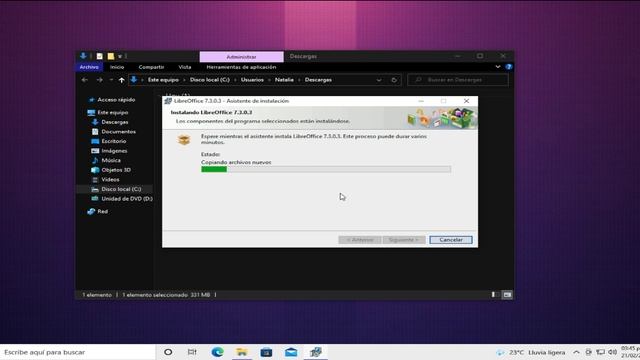The width and height of the screenshot is (640, 360).
Task: Click the quick access properties icon in title bar
Action: (x=99, y=56)
